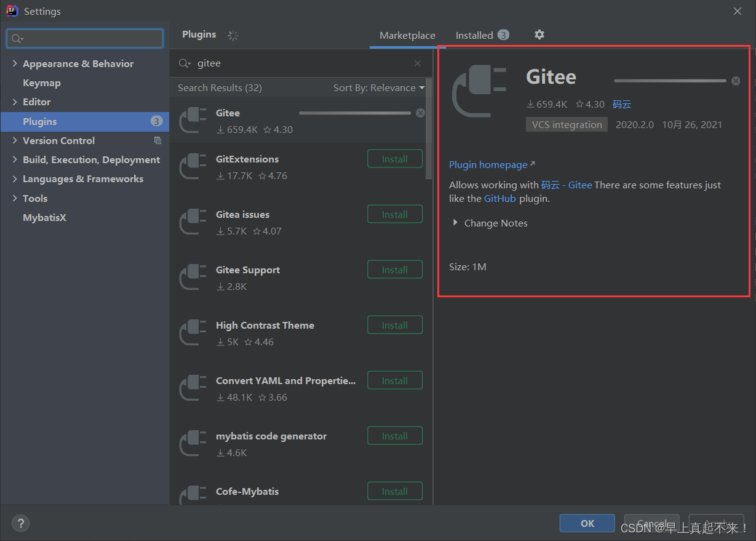
Task: Click the IntelliJ logo in title bar
Action: click(12, 11)
